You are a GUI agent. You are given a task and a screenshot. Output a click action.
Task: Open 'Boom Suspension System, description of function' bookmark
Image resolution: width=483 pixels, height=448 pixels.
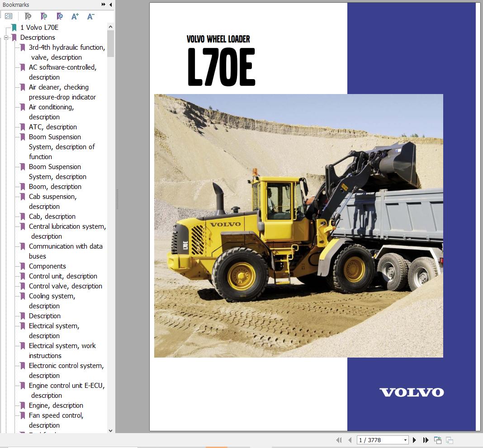coord(62,147)
